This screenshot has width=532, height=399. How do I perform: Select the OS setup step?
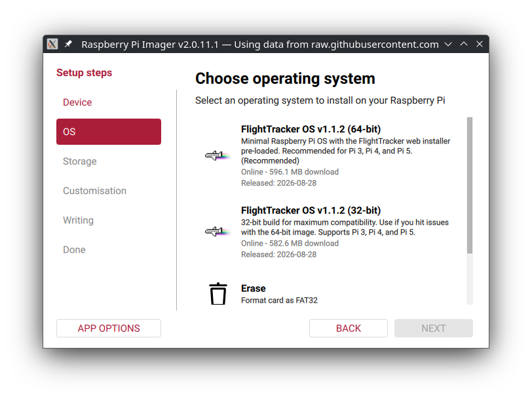click(109, 132)
